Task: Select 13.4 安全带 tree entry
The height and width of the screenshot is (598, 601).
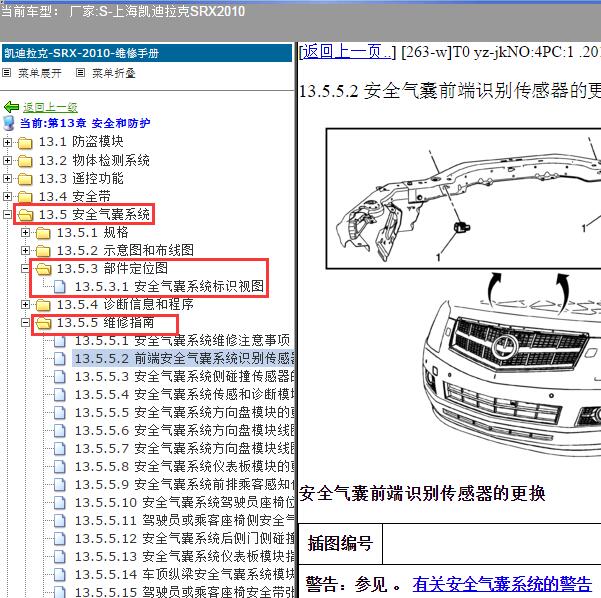Action: point(74,196)
